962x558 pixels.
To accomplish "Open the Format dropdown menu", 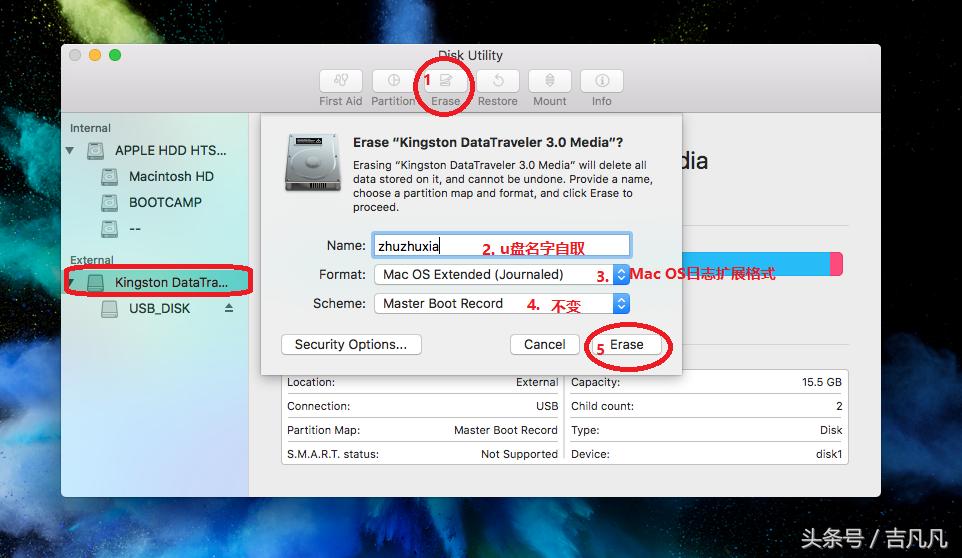I will pos(621,274).
